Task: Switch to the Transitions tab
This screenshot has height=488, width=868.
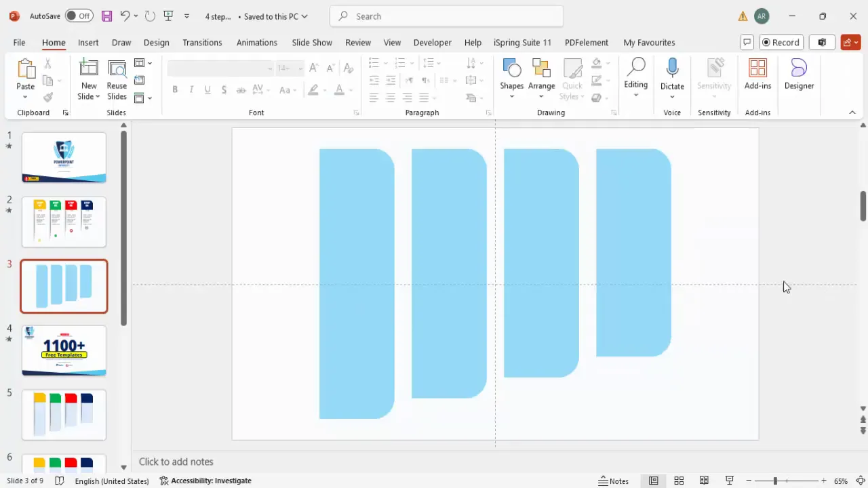Action: tap(202, 42)
